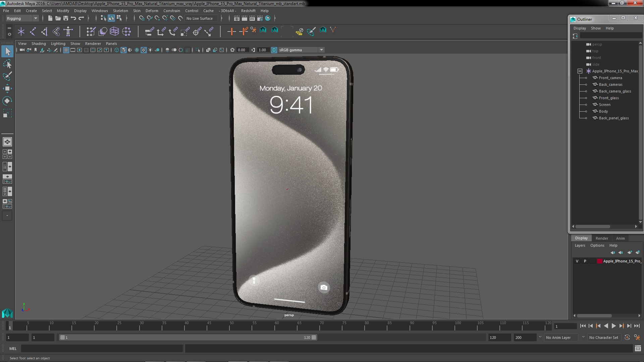Activate the Rotate tool in toolbox
The width and height of the screenshot is (644, 362).
click(7, 101)
